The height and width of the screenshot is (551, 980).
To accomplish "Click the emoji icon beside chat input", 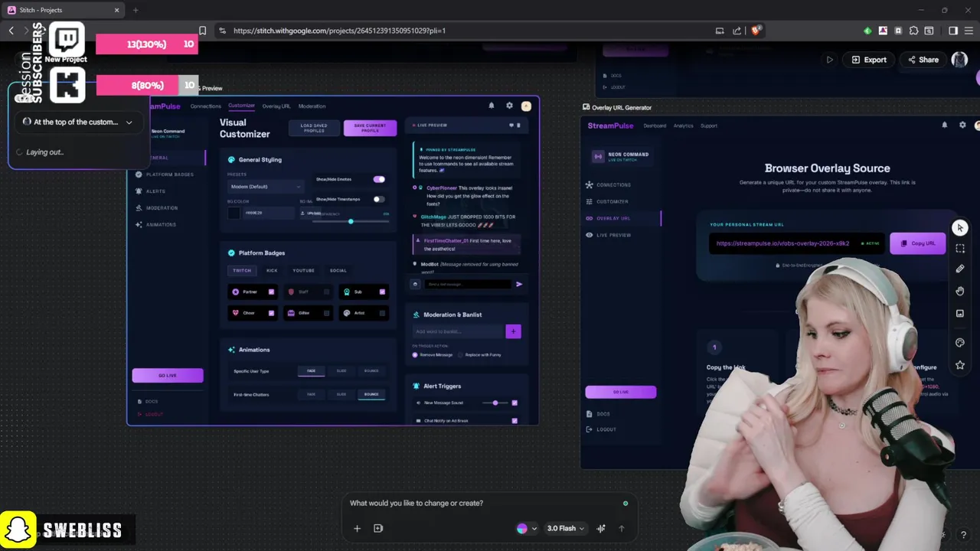I will pos(415,284).
